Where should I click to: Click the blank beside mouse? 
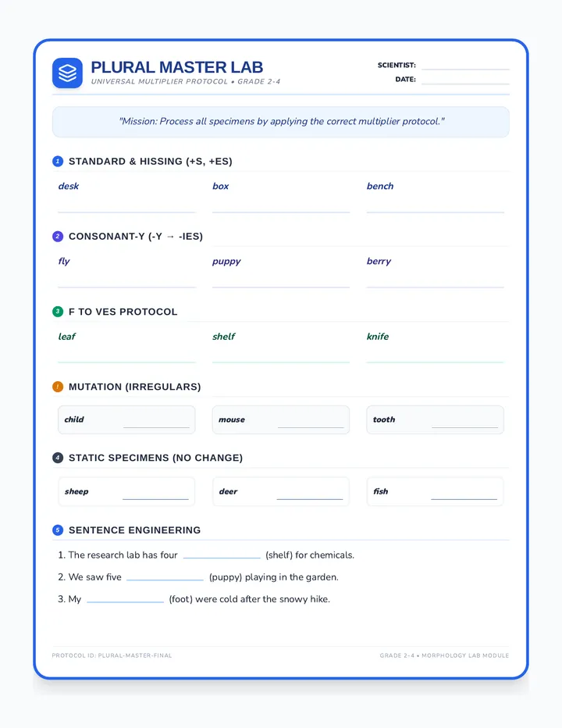click(311, 427)
